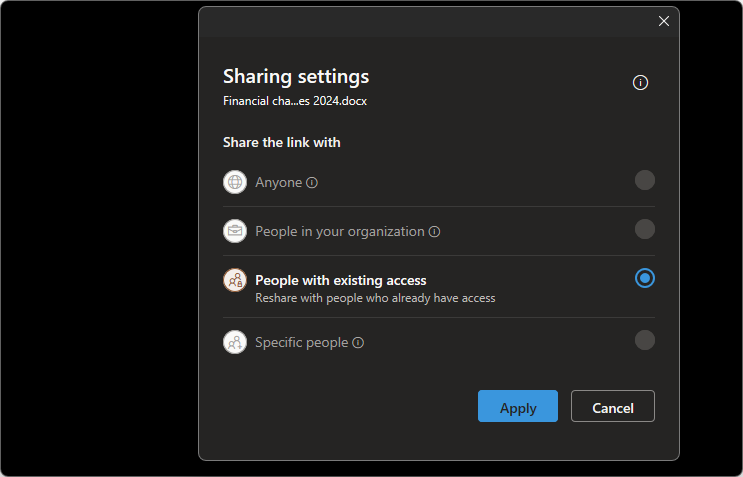This screenshot has width=743, height=477.
Task: Click the People in your organization label
Action: coord(340,232)
